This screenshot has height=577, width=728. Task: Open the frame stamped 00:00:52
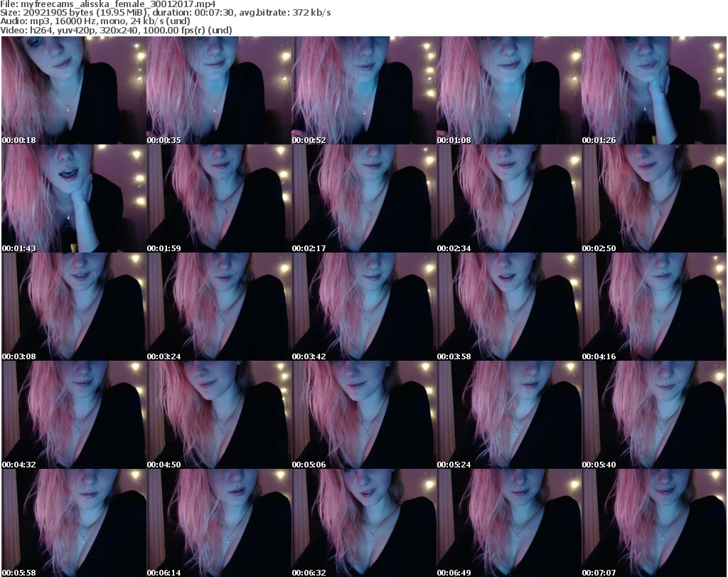(364, 90)
